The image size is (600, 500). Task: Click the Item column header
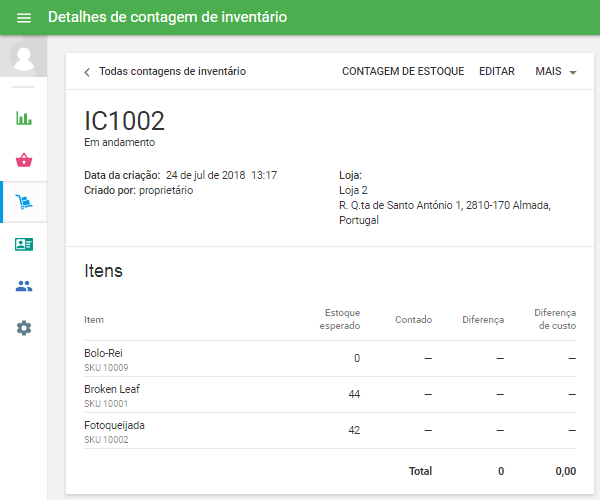pyautogui.click(x=94, y=319)
